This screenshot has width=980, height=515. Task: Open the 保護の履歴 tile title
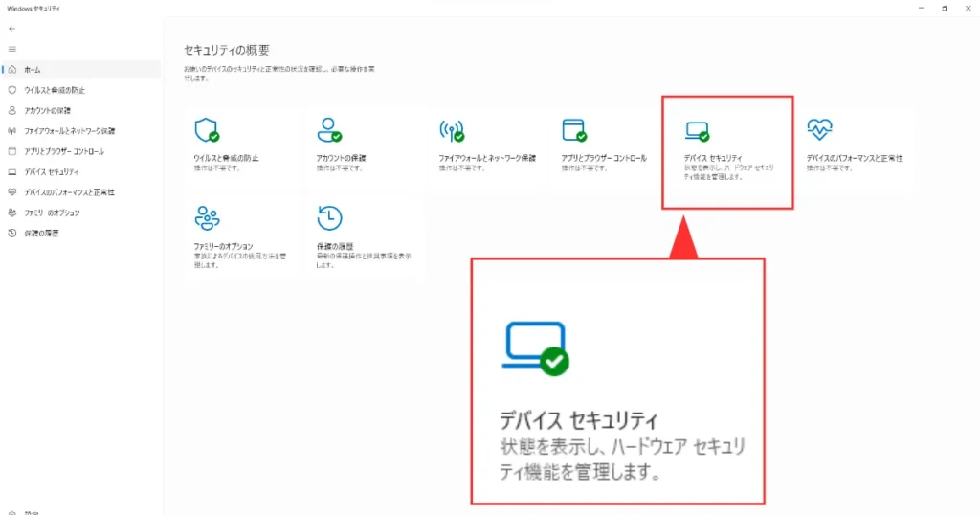334,246
